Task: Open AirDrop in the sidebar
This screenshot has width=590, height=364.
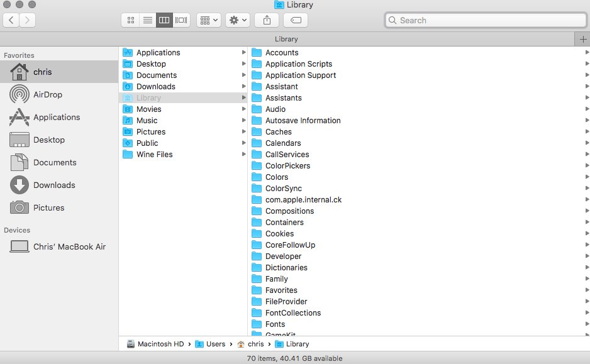Action: (59, 94)
